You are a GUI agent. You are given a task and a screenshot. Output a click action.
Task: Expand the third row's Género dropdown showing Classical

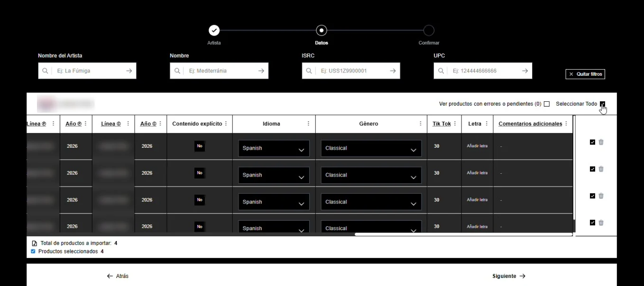click(x=371, y=202)
